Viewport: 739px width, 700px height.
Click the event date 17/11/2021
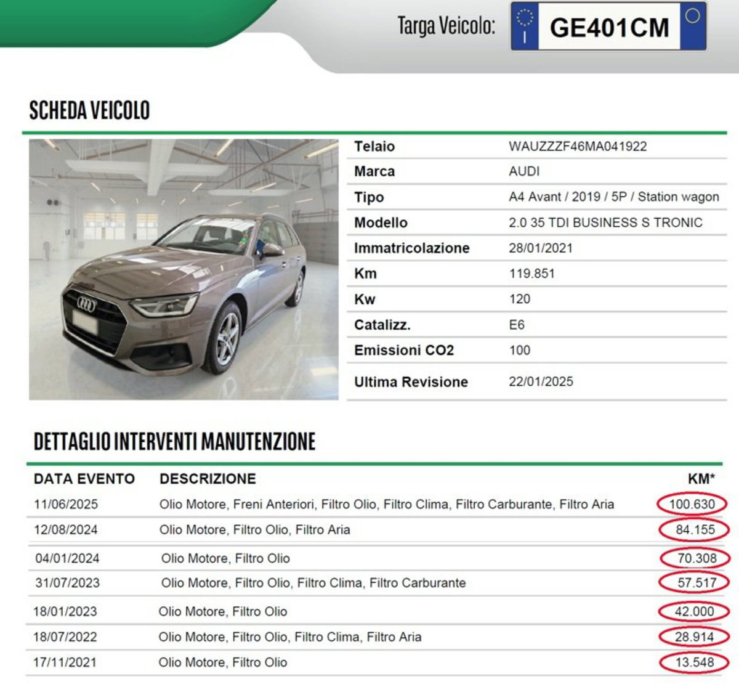tap(65, 662)
